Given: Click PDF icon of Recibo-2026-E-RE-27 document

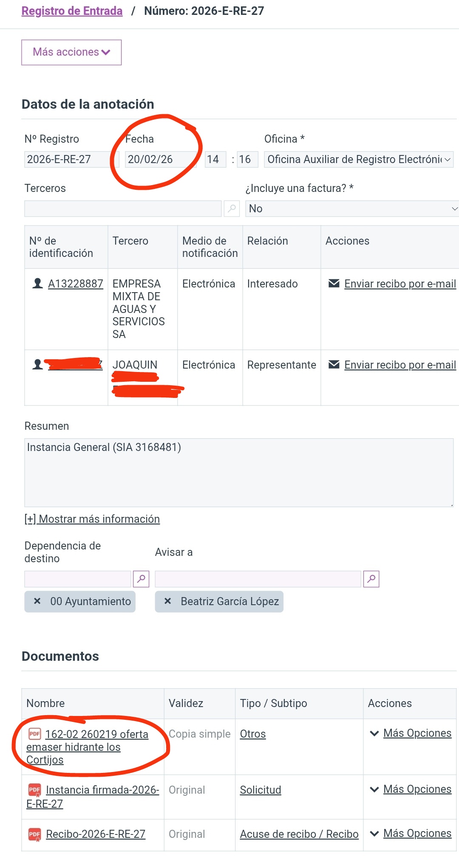Looking at the screenshot, I should [x=34, y=834].
